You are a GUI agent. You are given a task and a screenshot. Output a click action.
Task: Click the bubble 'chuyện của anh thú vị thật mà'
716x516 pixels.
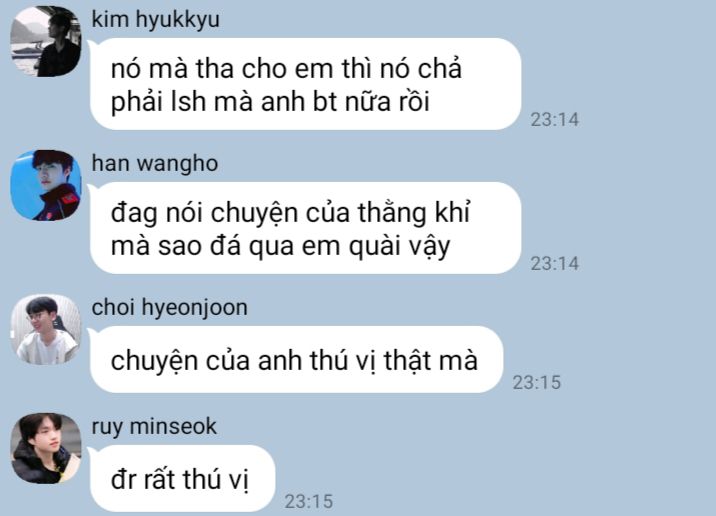point(296,359)
